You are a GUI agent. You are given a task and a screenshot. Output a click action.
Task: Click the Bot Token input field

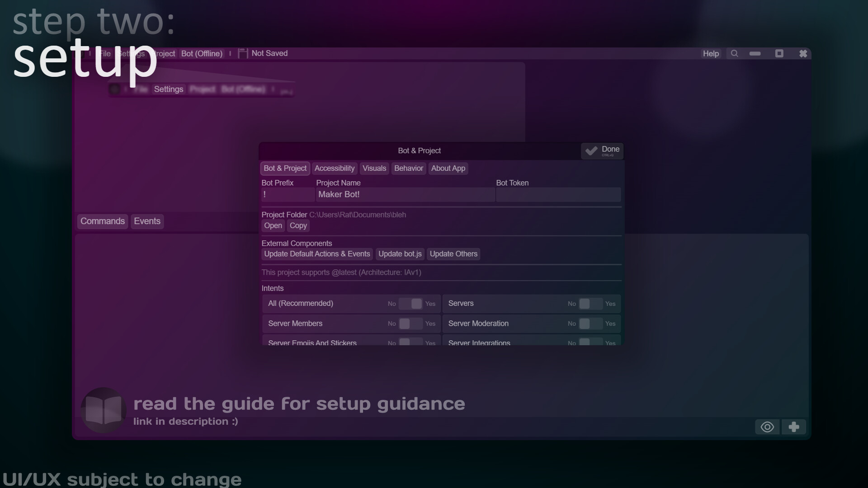click(558, 194)
